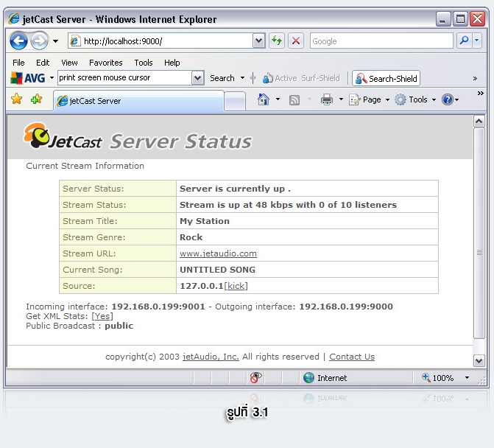Screen dimensions: 494x448
Task: Click the Google search input field
Action: pyautogui.click(x=379, y=41)
